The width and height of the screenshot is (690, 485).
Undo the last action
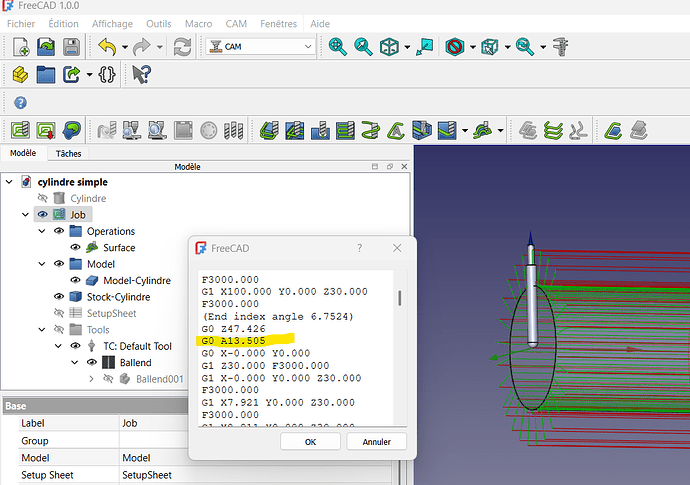(107, 47)
